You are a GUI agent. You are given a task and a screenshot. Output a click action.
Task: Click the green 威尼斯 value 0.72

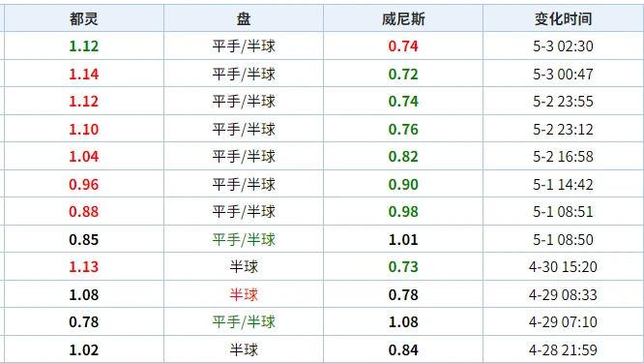point(403,74)
